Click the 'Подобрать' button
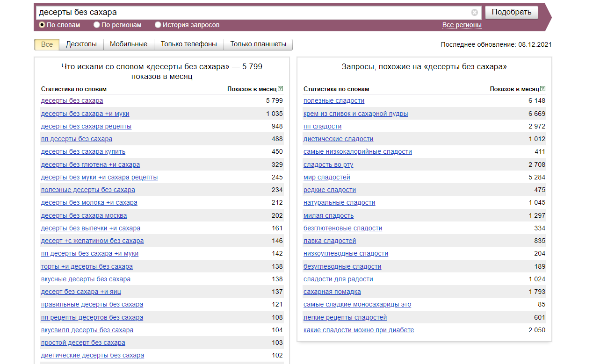 (x=512, y=12)
